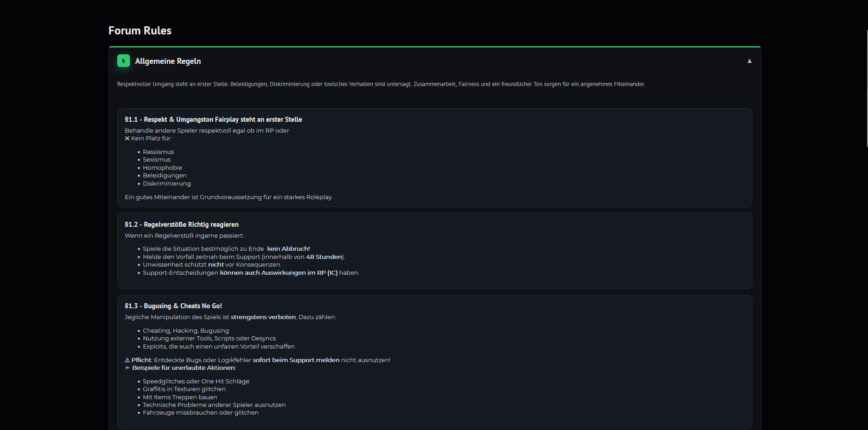Click the bold 48 Stunden text
The height and width of the screenshot is (430, 868).
pyautogui.click(x=324, y=257)
